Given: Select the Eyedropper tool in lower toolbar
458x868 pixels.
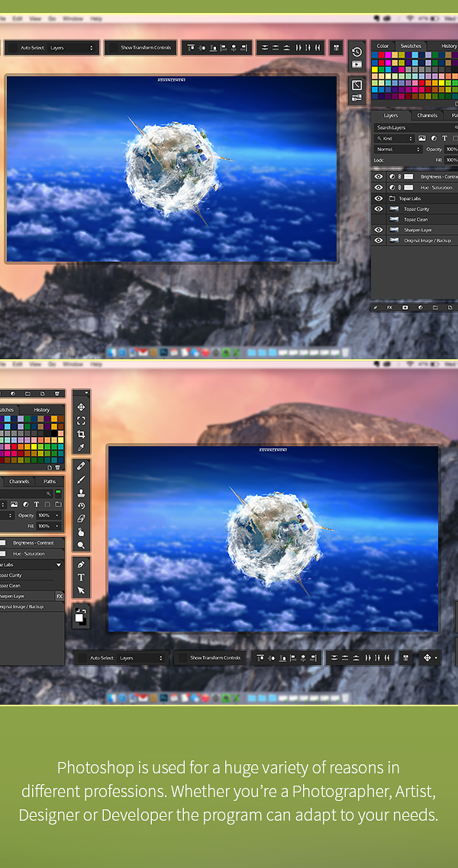Looking at the screenshot, I should [x=81, y=447].
